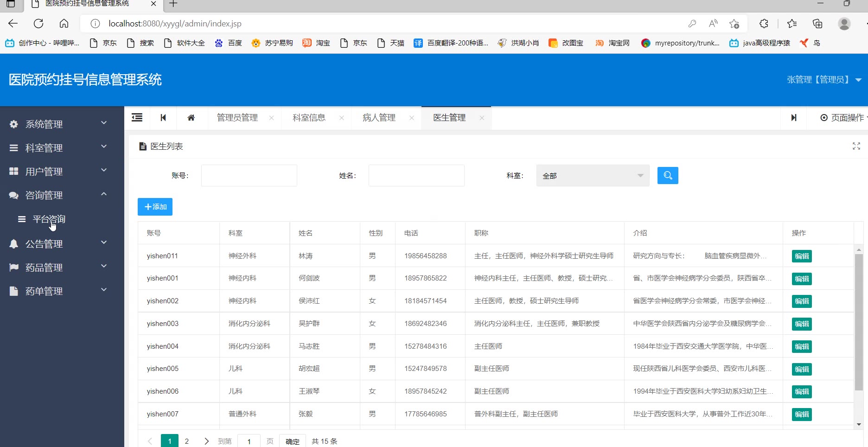This screenshot has width=868, height=447.
Task: Open a new browser tab with plus
Action: [x=173, y=4]
